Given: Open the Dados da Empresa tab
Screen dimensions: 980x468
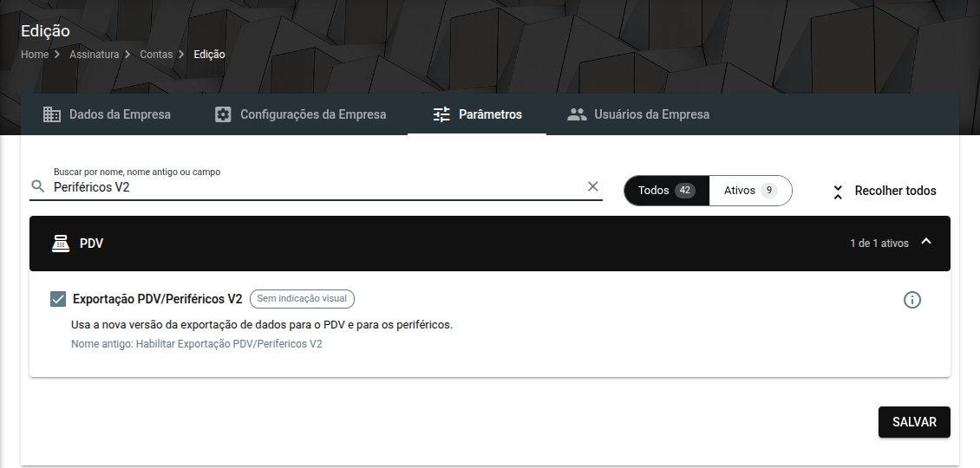Looking at the screenshot, I should [x=107, y=114].
